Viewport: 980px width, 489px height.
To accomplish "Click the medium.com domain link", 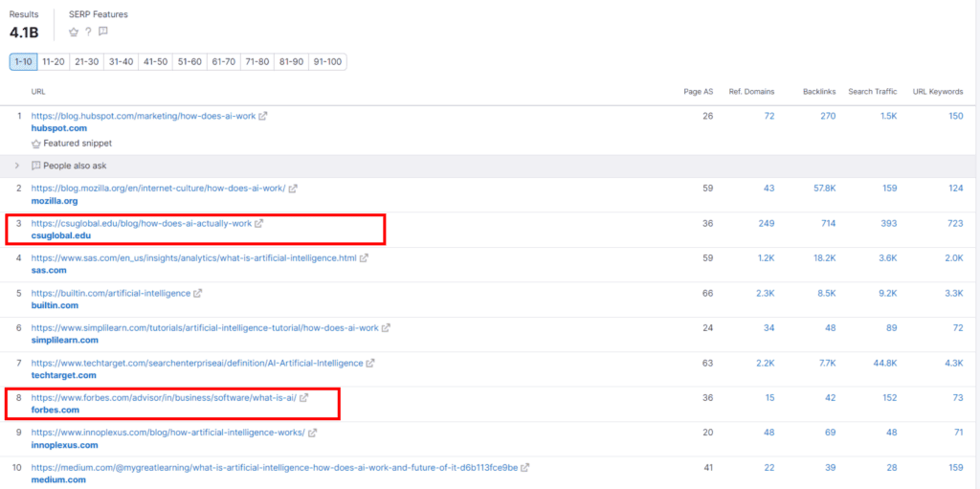I will (58, 479).
